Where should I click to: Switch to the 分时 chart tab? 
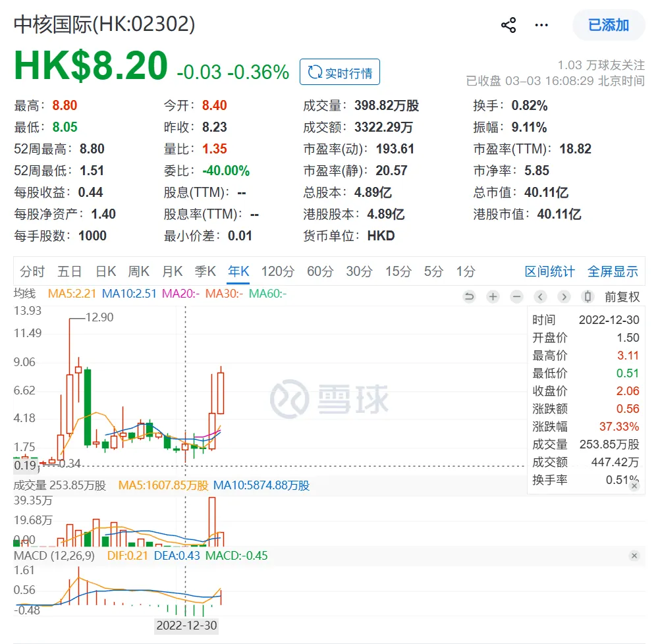point(32,271)
